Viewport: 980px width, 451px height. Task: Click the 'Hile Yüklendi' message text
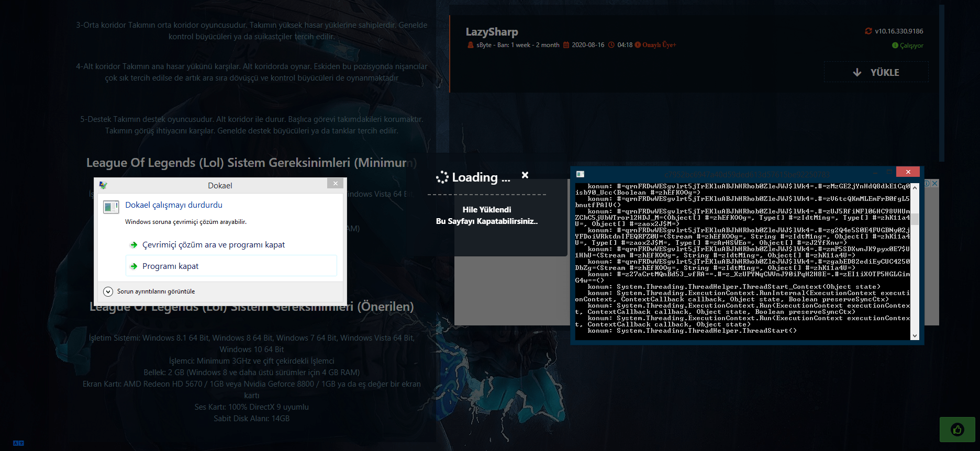click(487, 210)
